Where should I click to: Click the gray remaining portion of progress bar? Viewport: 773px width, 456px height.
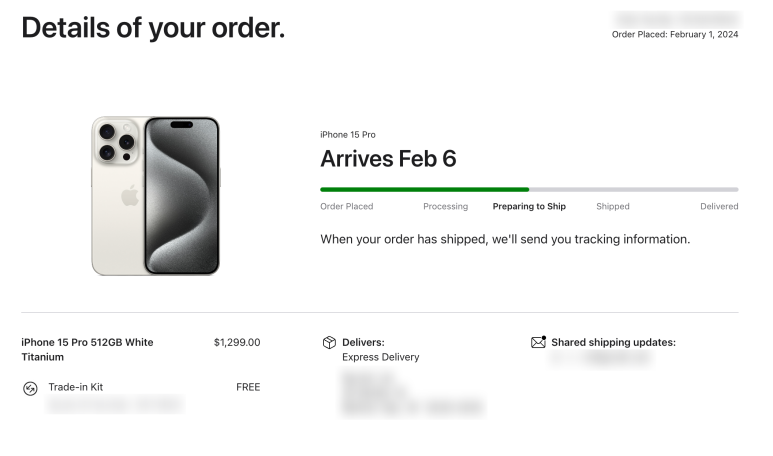tap(633, 189)
